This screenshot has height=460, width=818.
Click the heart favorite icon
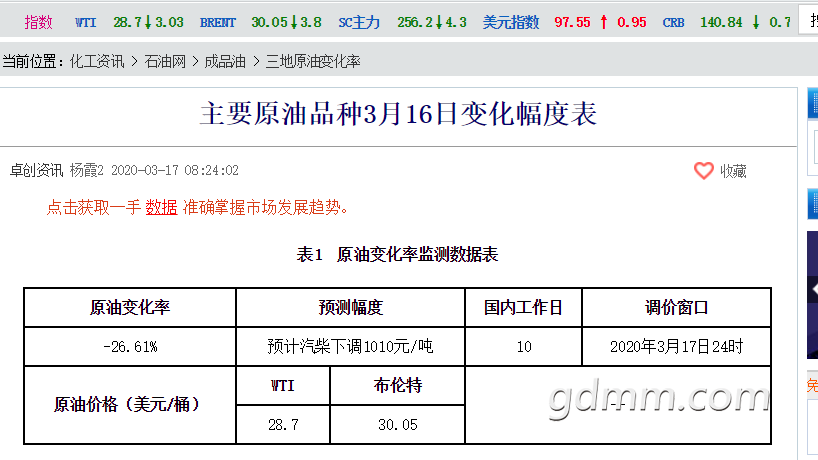pyautogui.click(x=703, y=171)
